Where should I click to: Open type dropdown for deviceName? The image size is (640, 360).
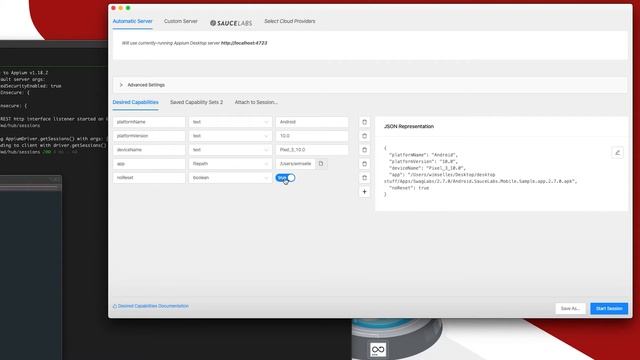coord(230,150)
